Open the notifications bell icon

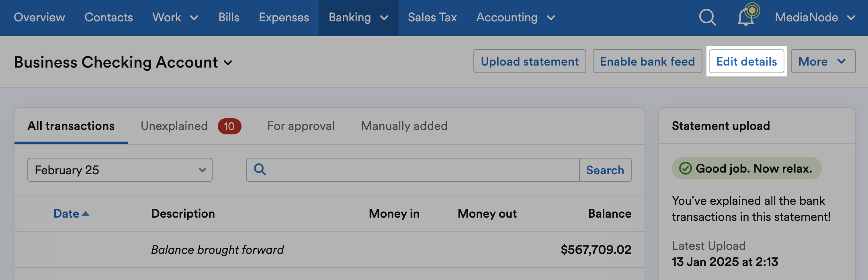pos(747,17)
